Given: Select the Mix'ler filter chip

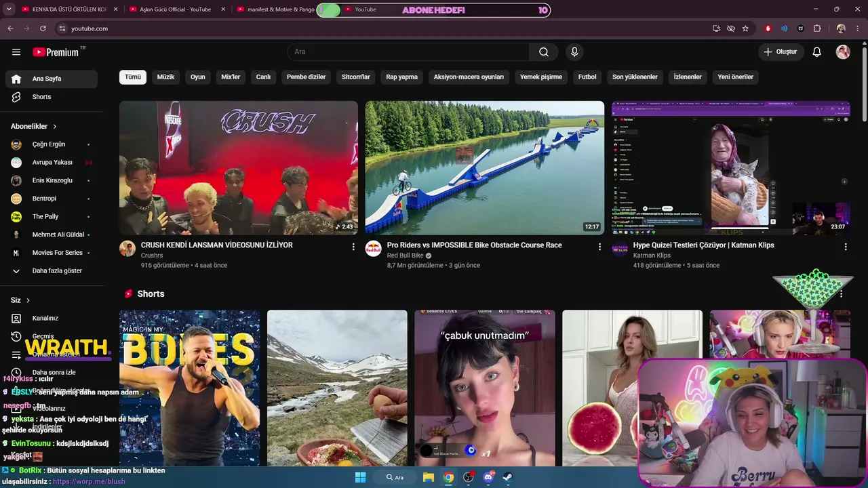Looking at the screenshot, I should click(x=231, y=77).
